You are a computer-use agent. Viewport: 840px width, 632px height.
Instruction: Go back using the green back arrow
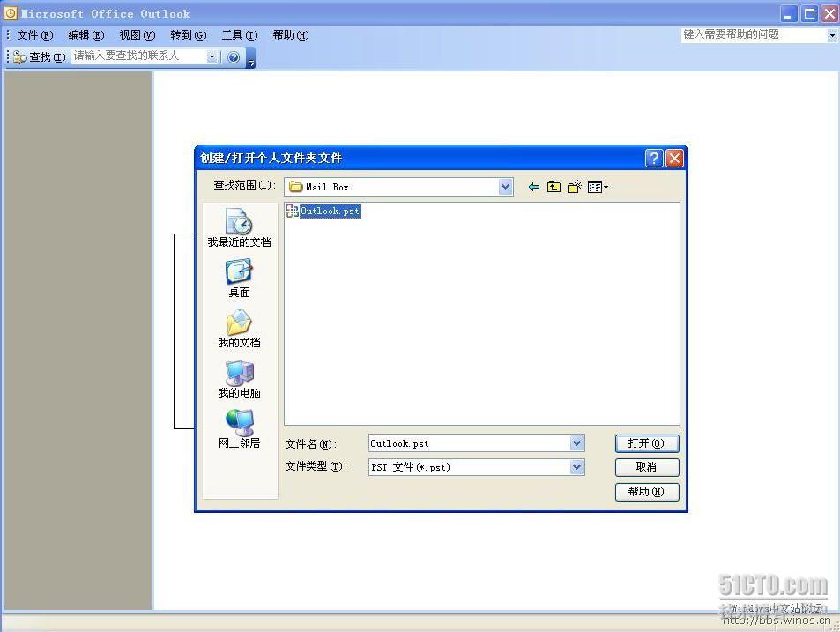pos(533,187)
